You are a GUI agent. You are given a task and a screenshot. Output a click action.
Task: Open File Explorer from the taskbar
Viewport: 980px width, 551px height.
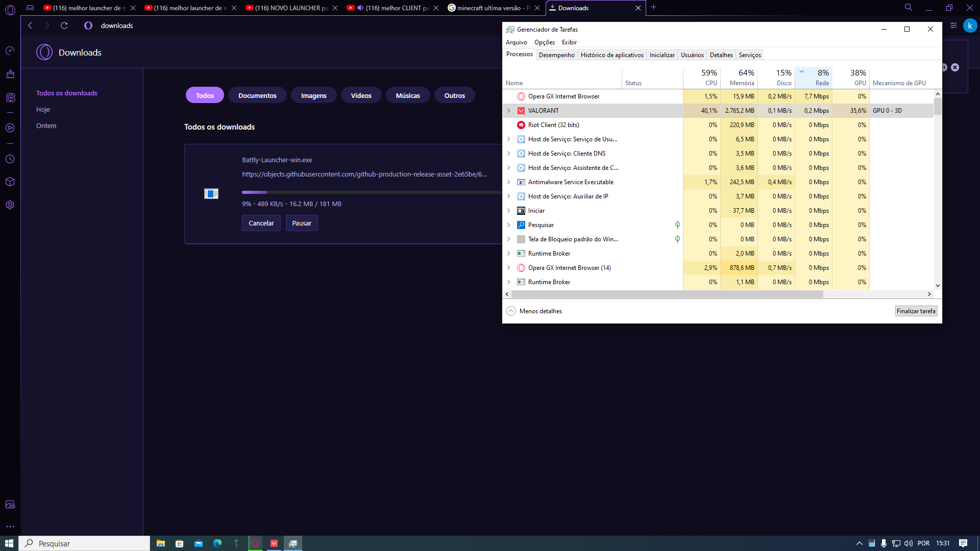(160, 543)
